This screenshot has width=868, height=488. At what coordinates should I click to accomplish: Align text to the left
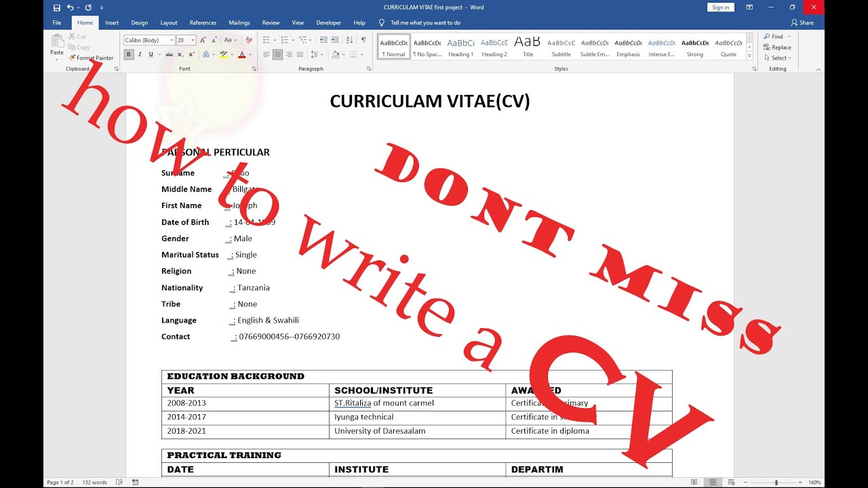click(x=267, y=54)
